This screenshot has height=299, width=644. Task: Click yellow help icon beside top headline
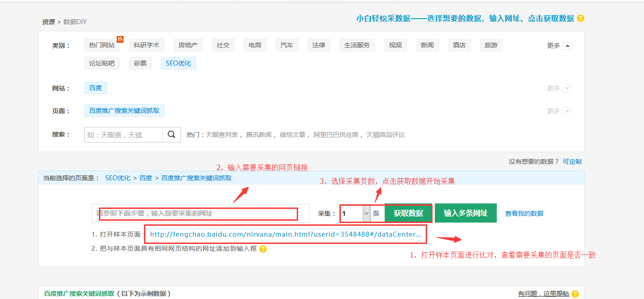(580, 19)
